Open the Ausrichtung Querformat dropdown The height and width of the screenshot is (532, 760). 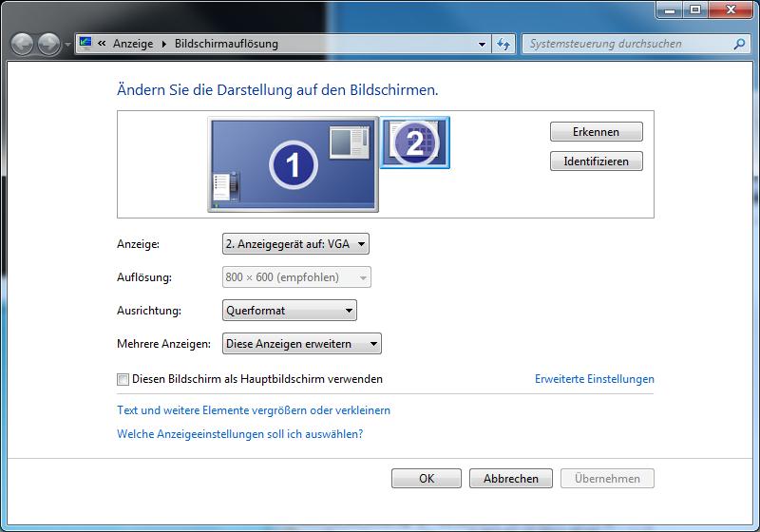tap(290, 310)
